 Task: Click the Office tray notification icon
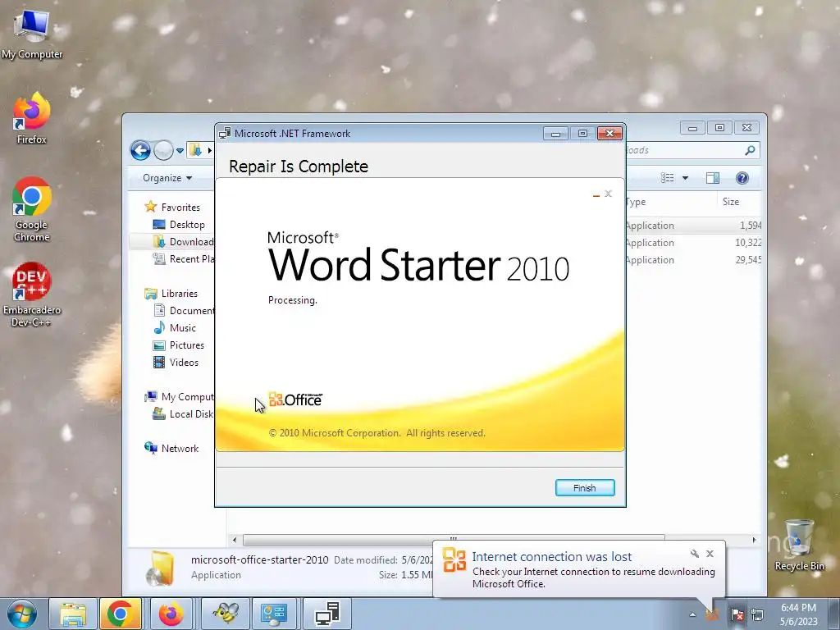[712, 615]
